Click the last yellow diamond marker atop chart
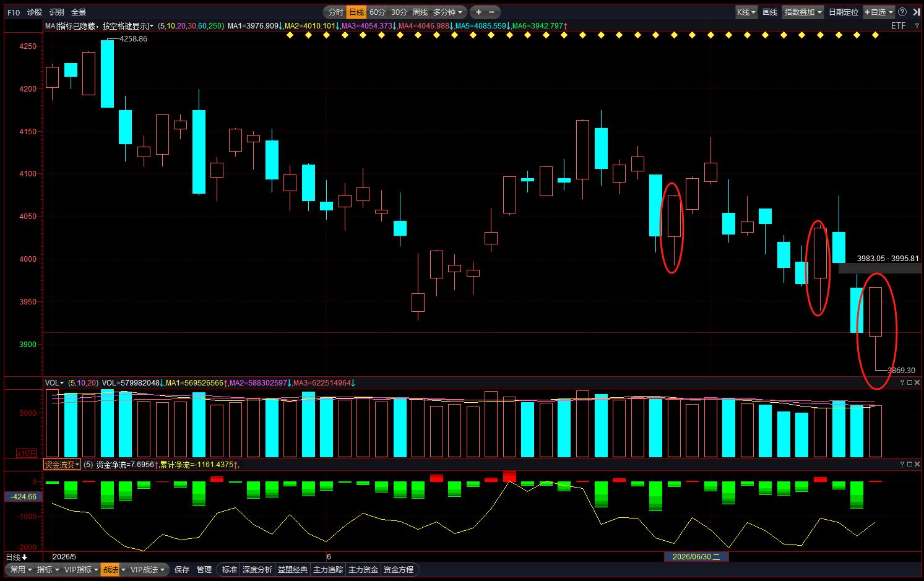The image size is (924, 581). (x=875, y=35)
